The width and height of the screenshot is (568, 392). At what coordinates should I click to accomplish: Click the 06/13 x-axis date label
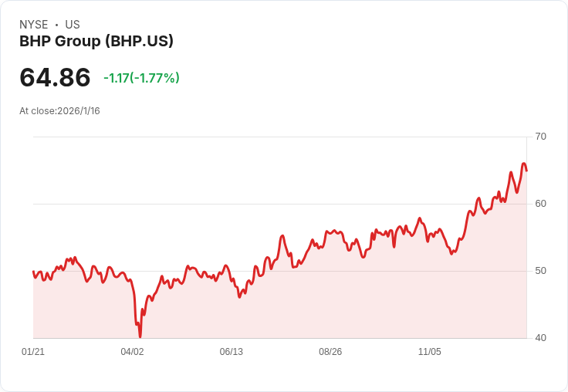click(x=231, y=352)
